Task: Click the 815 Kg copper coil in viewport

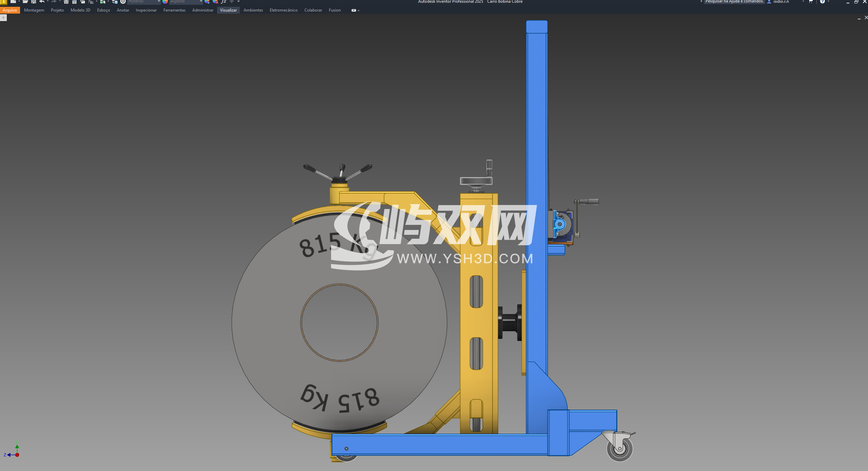Action: 340,323
